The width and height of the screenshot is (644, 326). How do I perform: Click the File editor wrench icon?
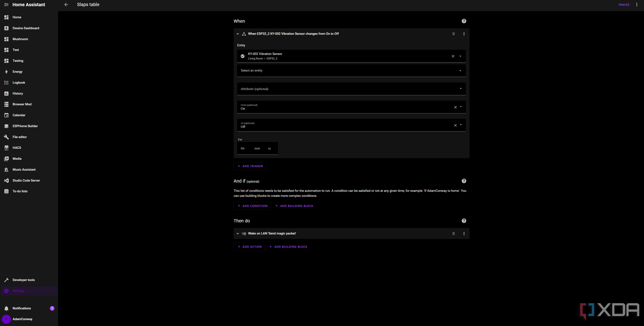[7, 137]
